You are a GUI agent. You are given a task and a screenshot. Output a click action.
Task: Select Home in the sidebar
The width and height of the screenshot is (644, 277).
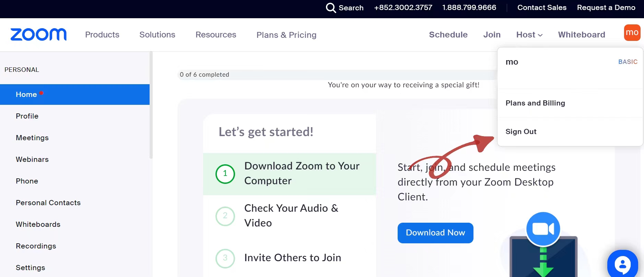tap(75, 95)
